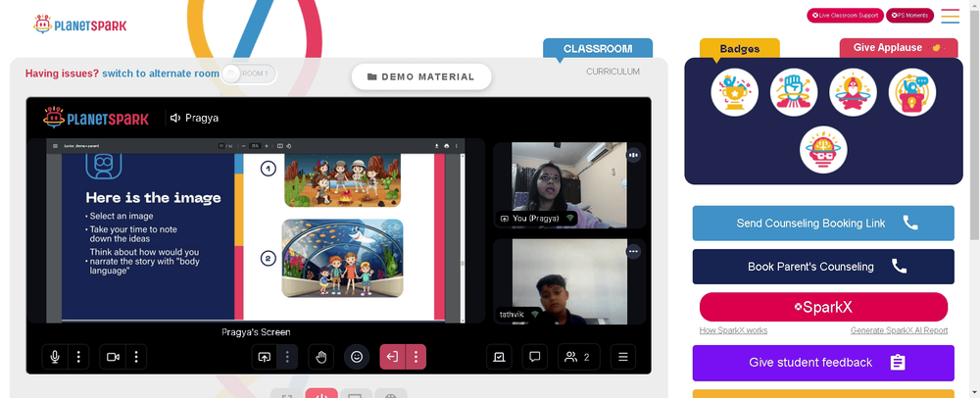Open PDF viewer sidebar menu icon
The image size is (980, 398).
pyautogui.click(x=55, y=146)
